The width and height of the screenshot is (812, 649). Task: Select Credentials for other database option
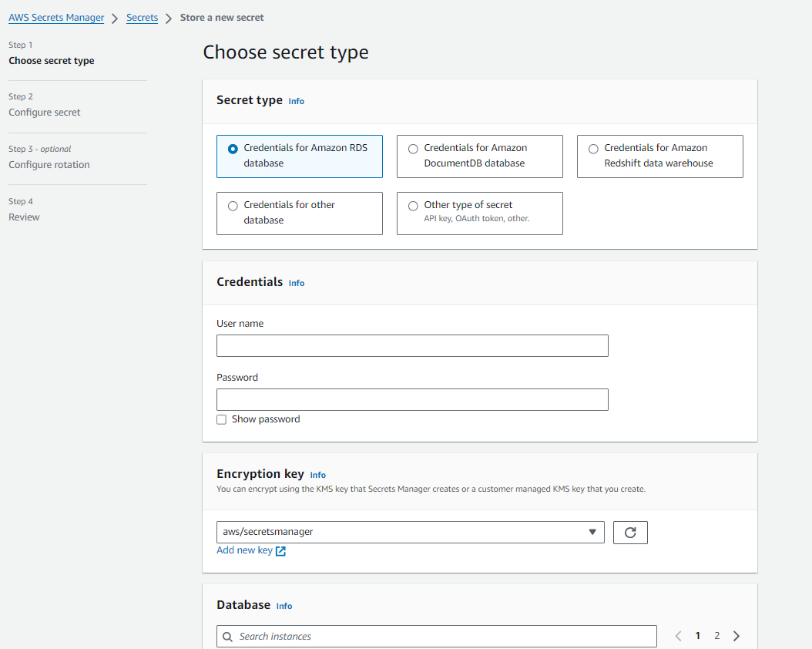[233, 206]
